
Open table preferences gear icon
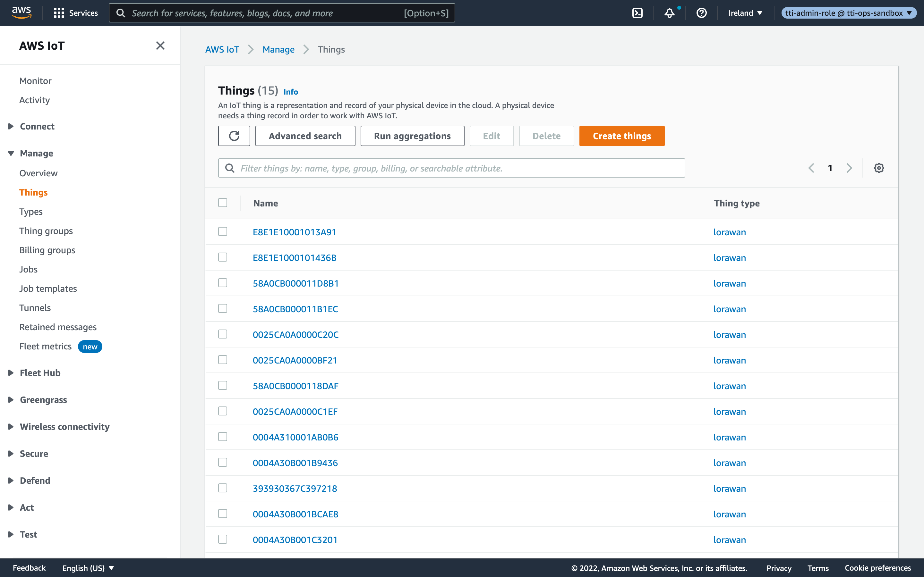click(x=878, y=168)
